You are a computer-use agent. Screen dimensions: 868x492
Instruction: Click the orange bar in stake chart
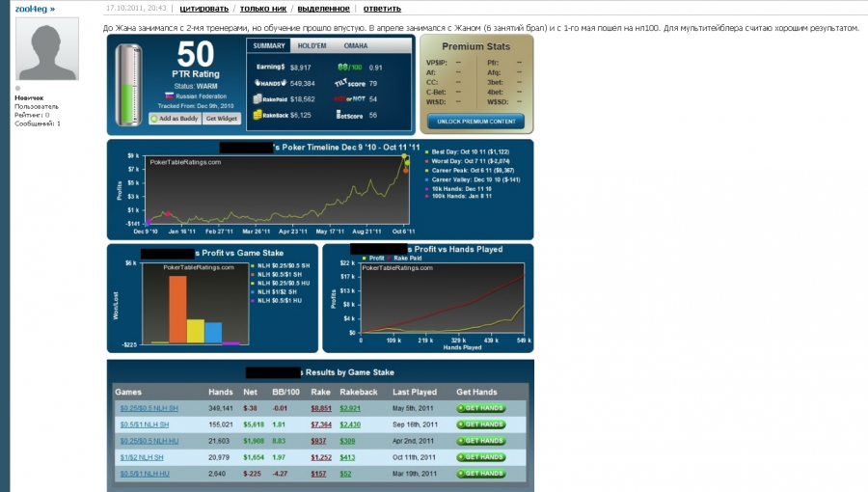177,309
